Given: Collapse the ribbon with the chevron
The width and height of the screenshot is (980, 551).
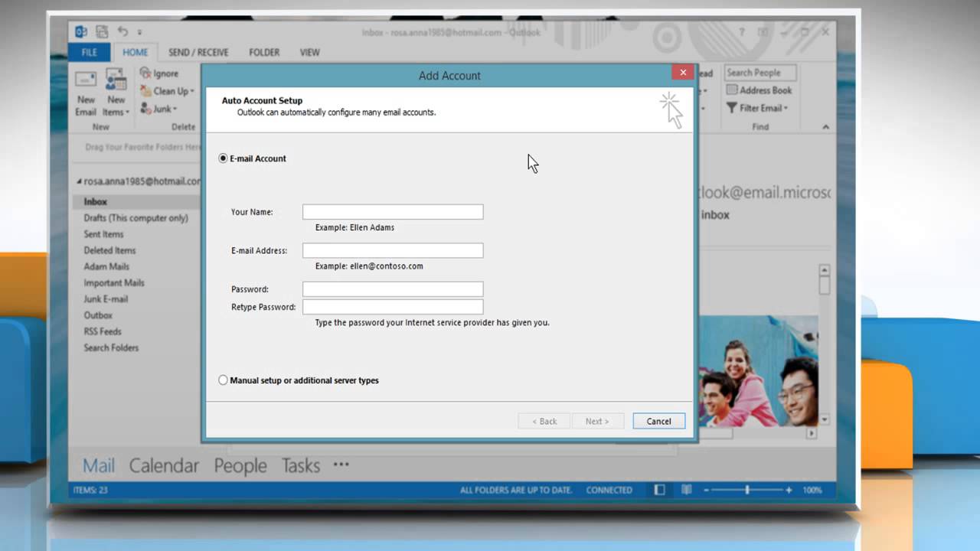Looking at the screenshot, I should tap(825, 127).
